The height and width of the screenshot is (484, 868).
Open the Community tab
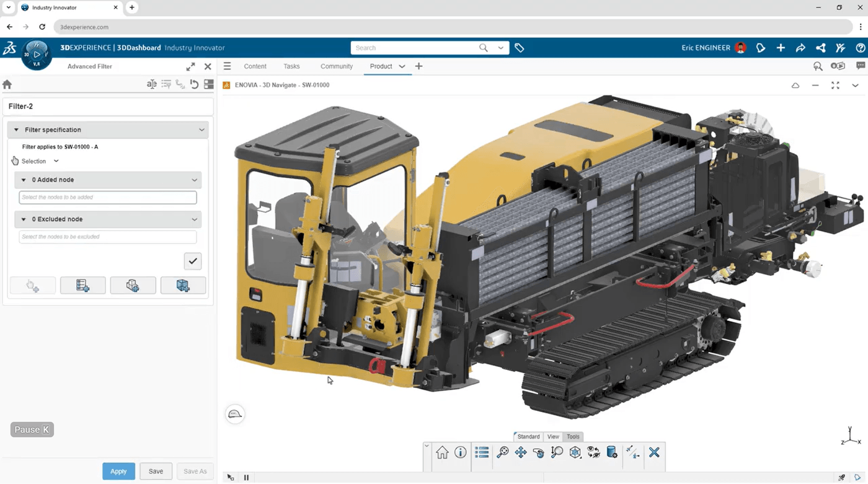[337, 66]
